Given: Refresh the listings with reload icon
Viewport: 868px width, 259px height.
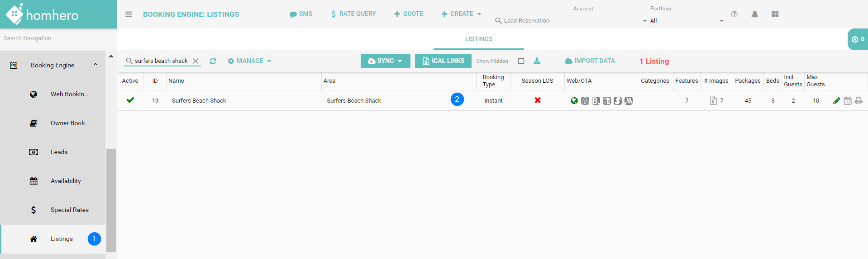Looking at the screenshot, I should (x=213, y=61).
